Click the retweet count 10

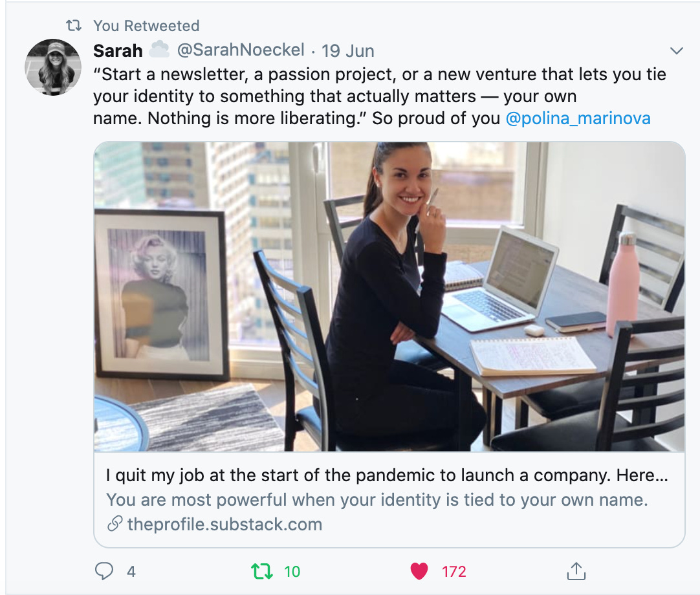[x=292, y=571]
